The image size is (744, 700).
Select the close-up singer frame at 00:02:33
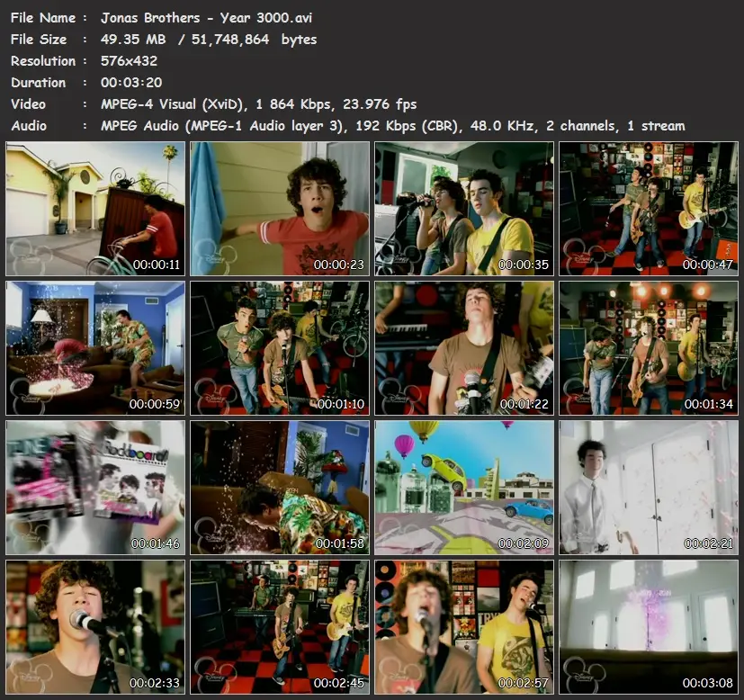point(95,627)
